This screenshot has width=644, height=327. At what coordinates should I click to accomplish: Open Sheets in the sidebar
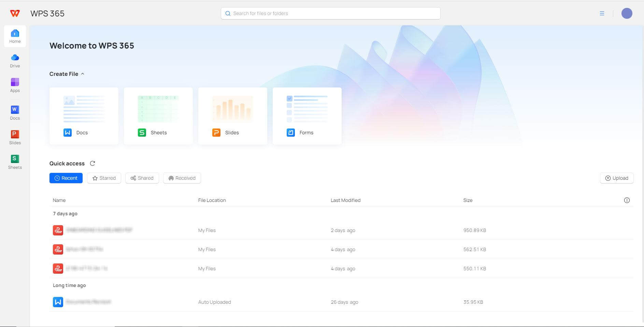click(x=15, y=162)
